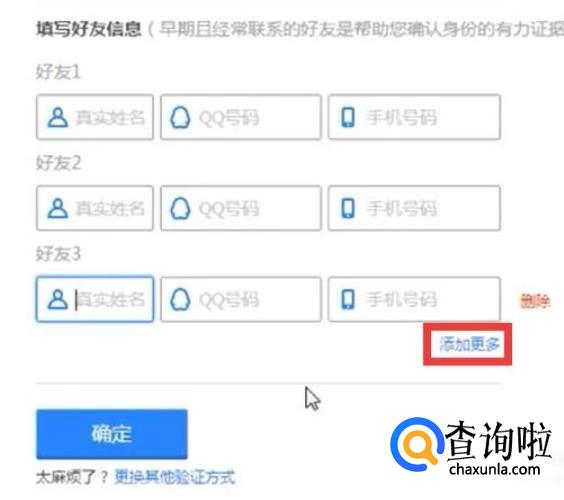Focus Friend 2 手机号码 input field
The width and height of the screenshot is (564, 500).
(414, 208)
